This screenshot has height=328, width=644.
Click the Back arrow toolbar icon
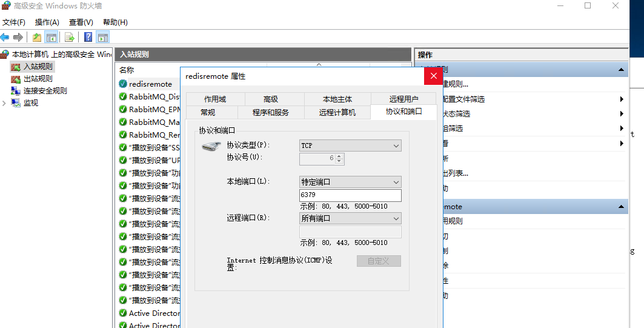pyautogui.click(x=5, y=38)
